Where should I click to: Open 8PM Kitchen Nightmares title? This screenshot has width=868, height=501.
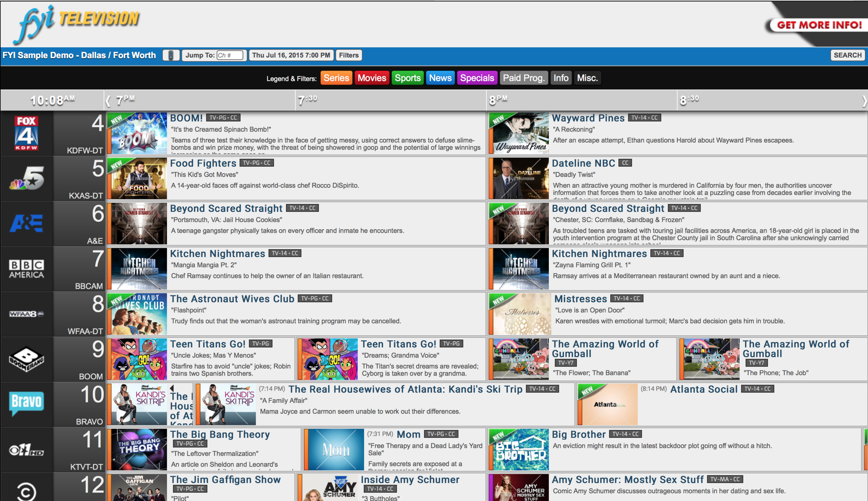click(x=599, y=253)
